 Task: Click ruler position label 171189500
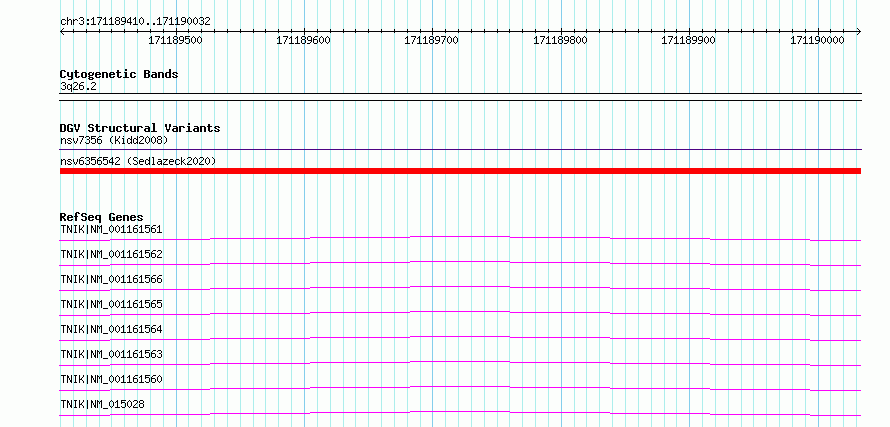coord(175,40)
